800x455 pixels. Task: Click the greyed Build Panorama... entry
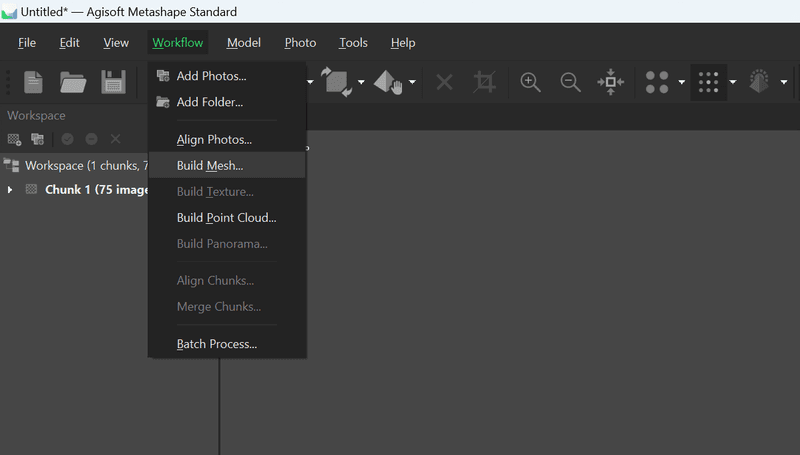(228, 244)
